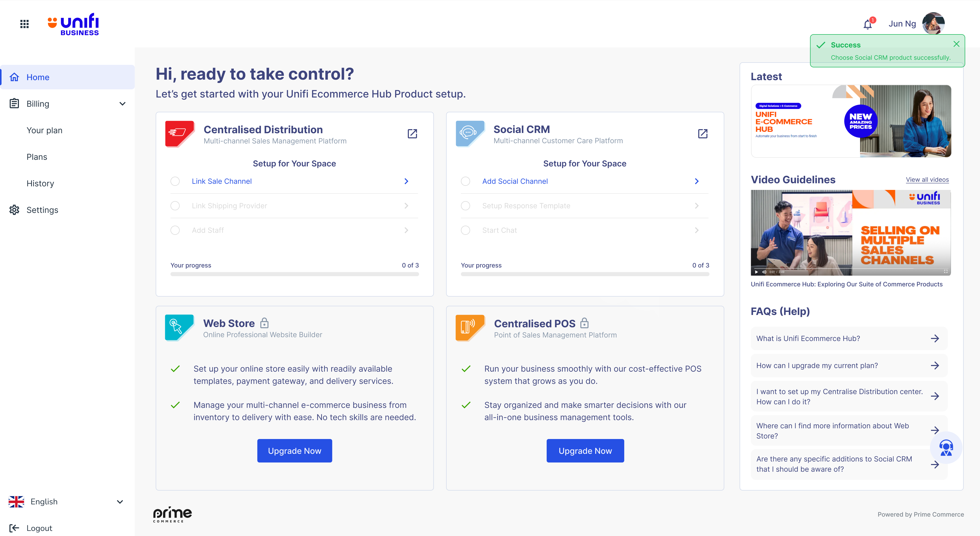Play the video guideline play button
Screen dimensions: 980x536
tap(757, 272)
